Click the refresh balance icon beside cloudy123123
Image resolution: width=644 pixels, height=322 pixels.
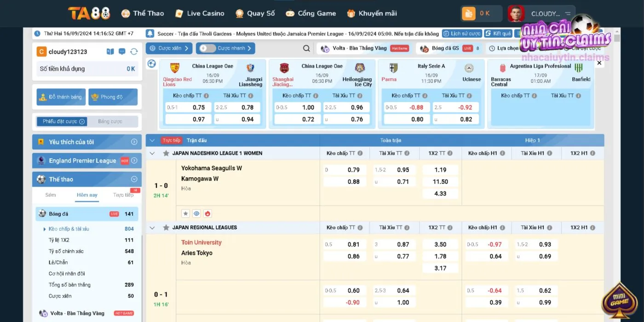click(x=134, y=52)
